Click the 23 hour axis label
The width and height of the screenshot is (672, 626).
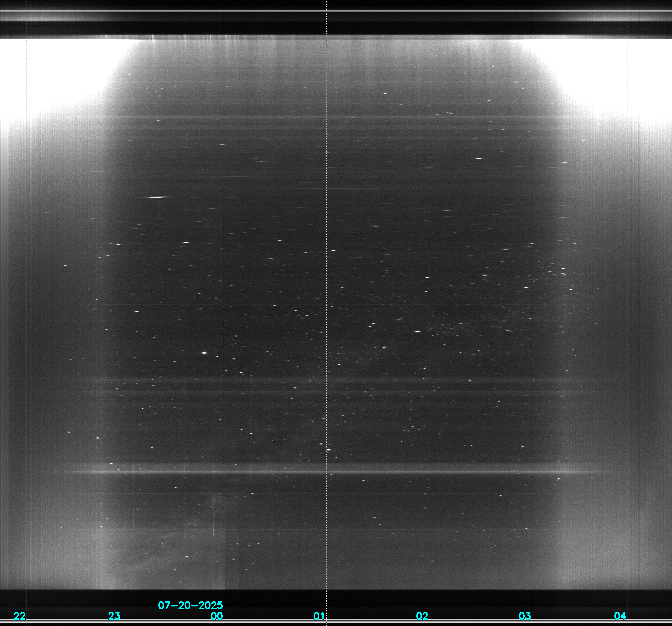coord(114,616)
